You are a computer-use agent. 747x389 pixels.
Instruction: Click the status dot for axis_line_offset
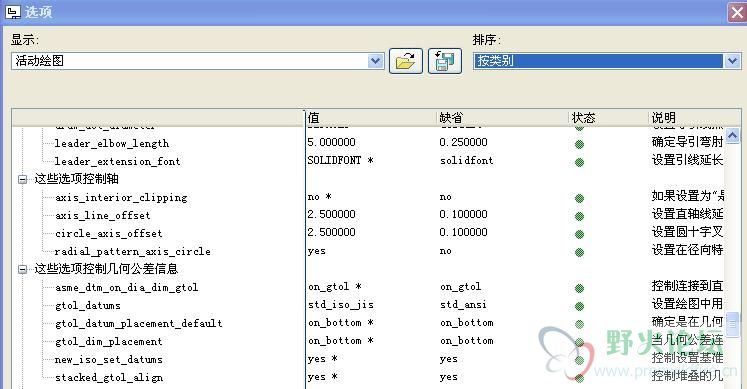(579, 217)
